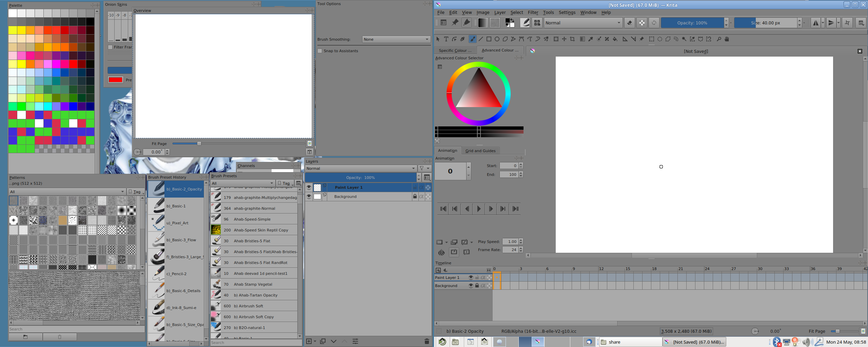Swap foreground and background colours
868x347 pixels.
(512, 20)
